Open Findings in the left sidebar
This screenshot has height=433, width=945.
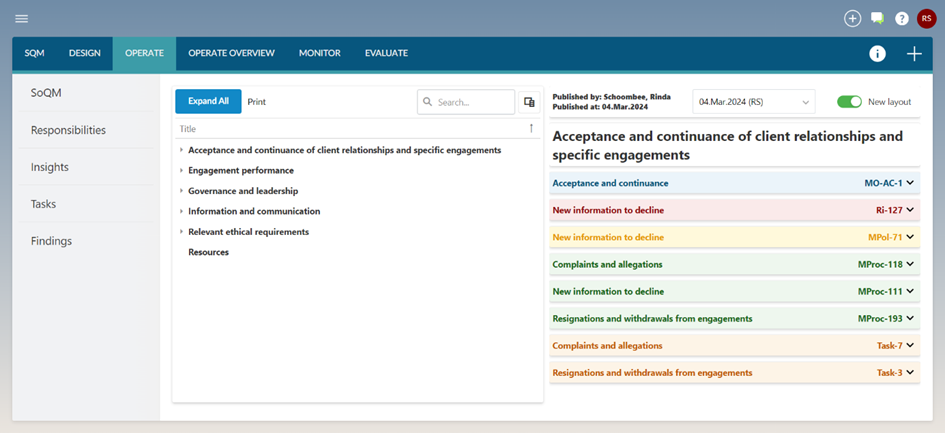(52, 241)
